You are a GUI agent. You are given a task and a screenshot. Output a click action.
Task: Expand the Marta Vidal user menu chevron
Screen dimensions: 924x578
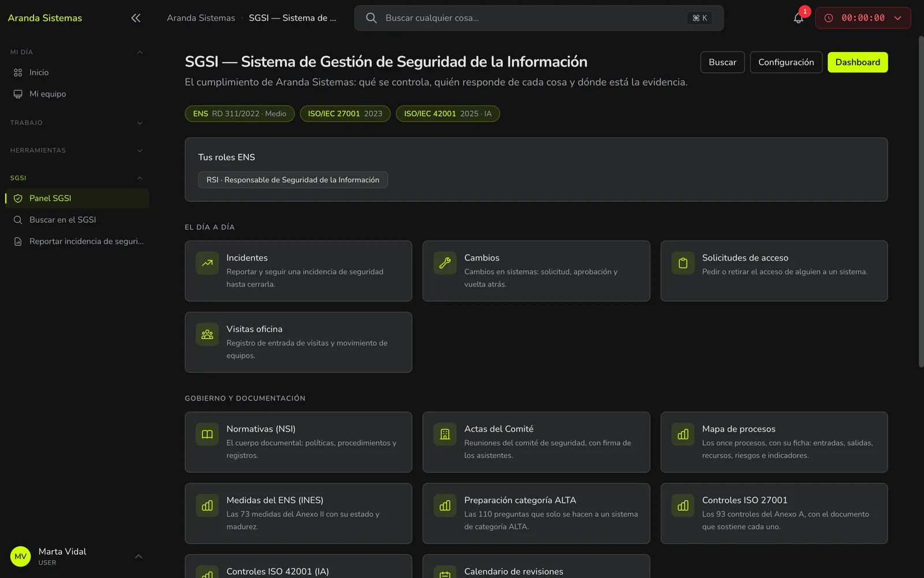139,557
